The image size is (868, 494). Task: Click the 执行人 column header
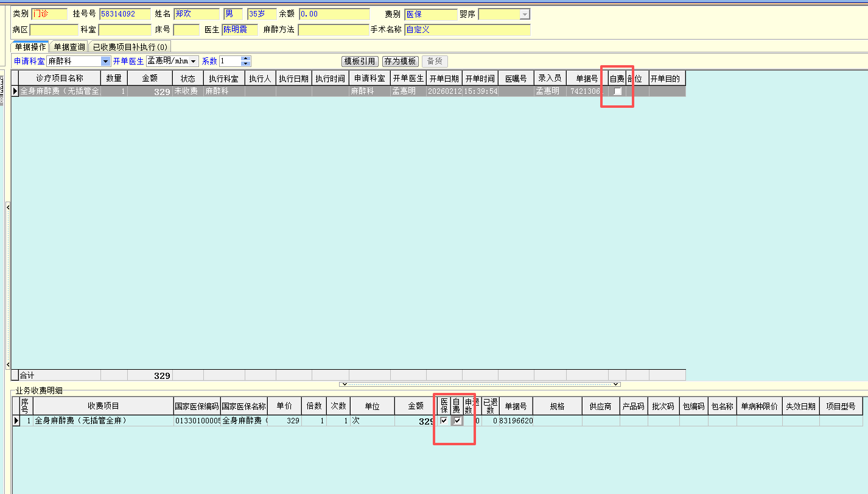pos(261,79)
